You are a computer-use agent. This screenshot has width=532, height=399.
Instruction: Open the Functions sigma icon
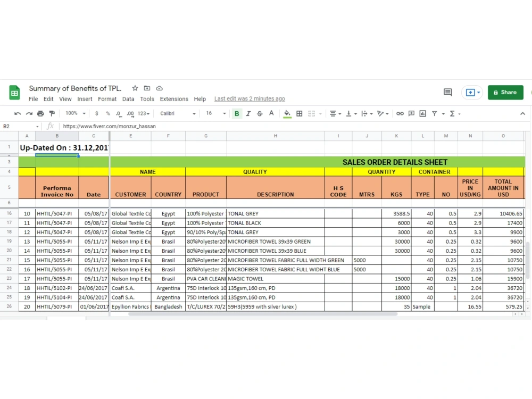[x=452, y=114]
